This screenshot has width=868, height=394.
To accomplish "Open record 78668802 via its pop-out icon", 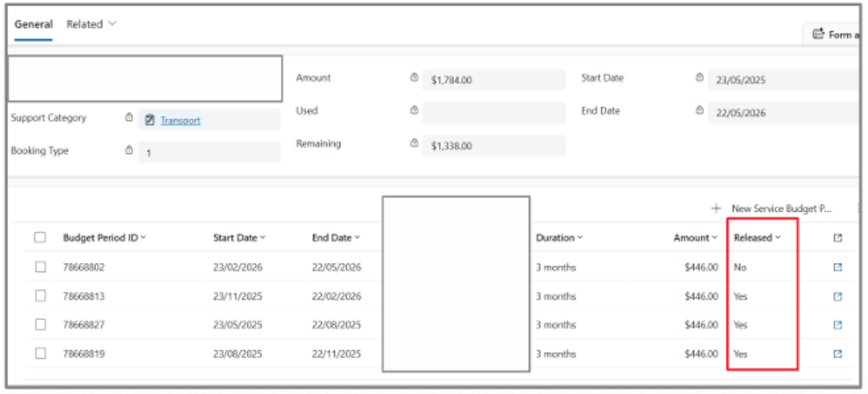I will click(837, 267).
